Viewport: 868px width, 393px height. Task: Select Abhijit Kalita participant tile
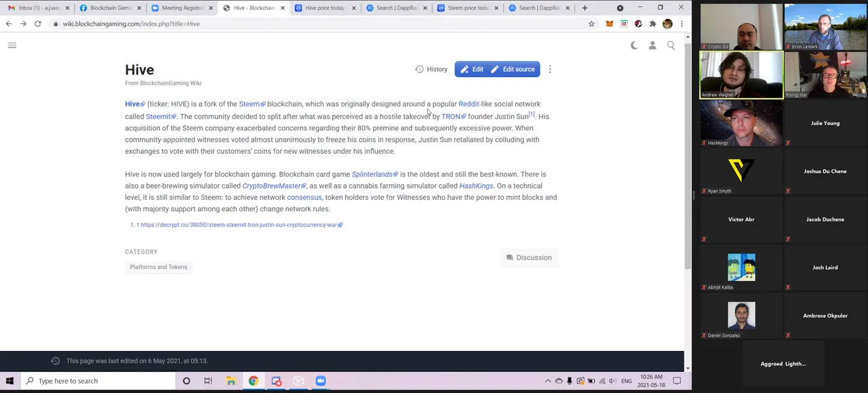[741, 267]
